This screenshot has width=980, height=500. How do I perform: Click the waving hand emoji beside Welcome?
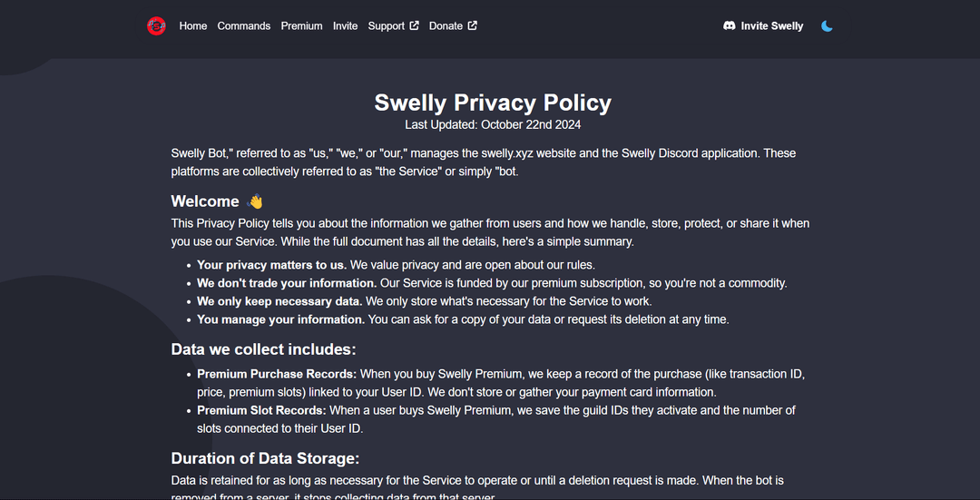click(x=255, y=201)
